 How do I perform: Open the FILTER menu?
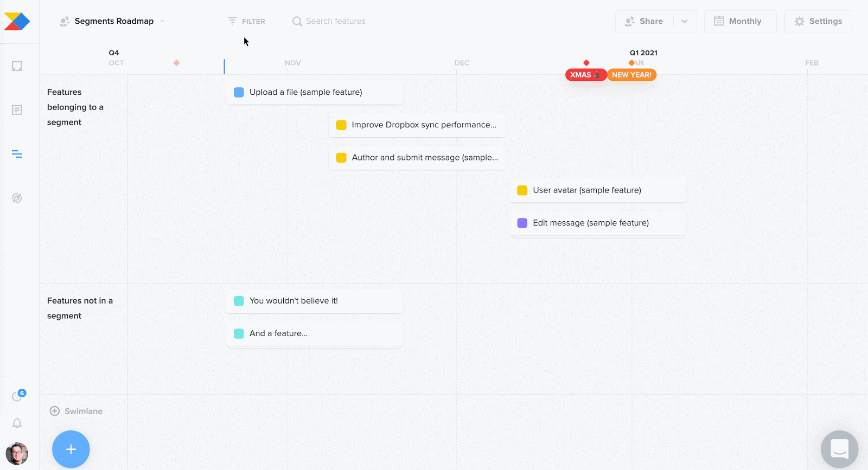click(x=246, y=21)
